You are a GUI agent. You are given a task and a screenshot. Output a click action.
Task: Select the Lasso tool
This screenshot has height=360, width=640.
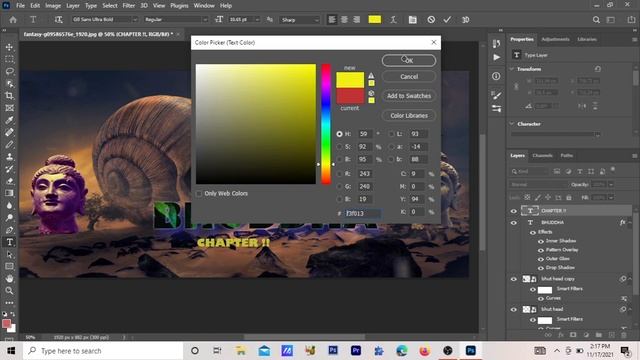tap(9, 71)
